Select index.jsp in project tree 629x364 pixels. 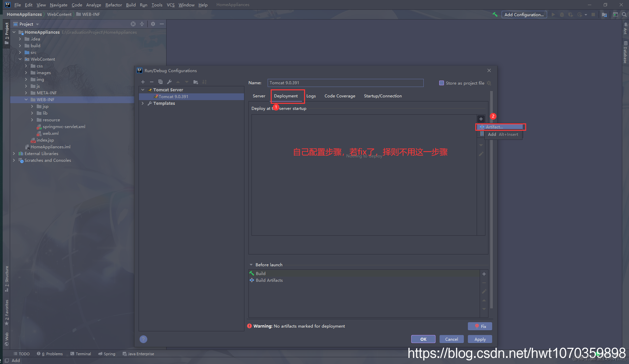pyautogui.click(x=45, y=140)
